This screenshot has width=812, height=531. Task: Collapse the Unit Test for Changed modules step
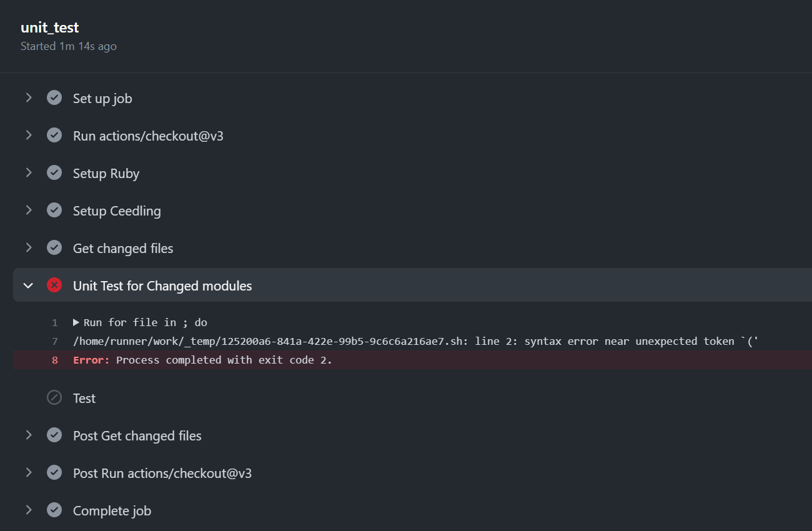28,285
